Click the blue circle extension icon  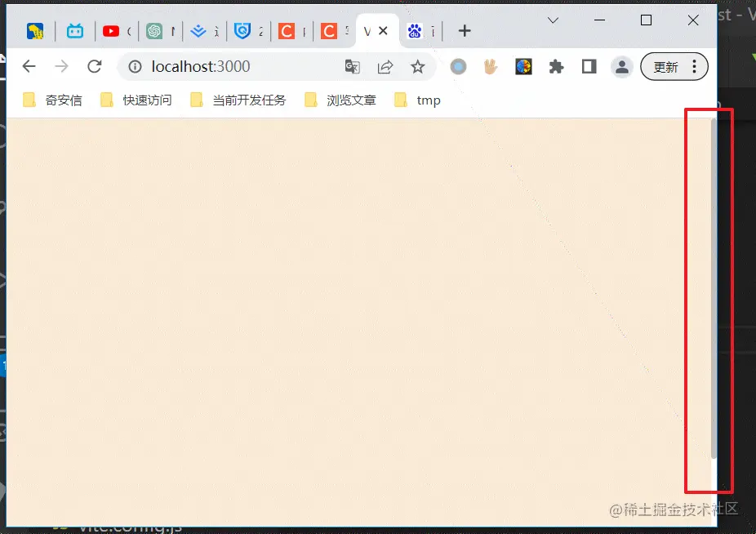[458, 66]
